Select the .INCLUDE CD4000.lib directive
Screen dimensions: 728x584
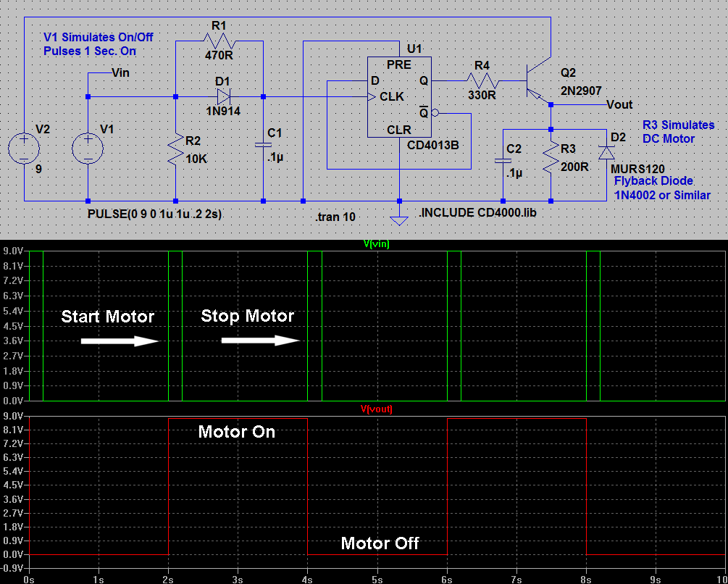click(x=478, y=212)
